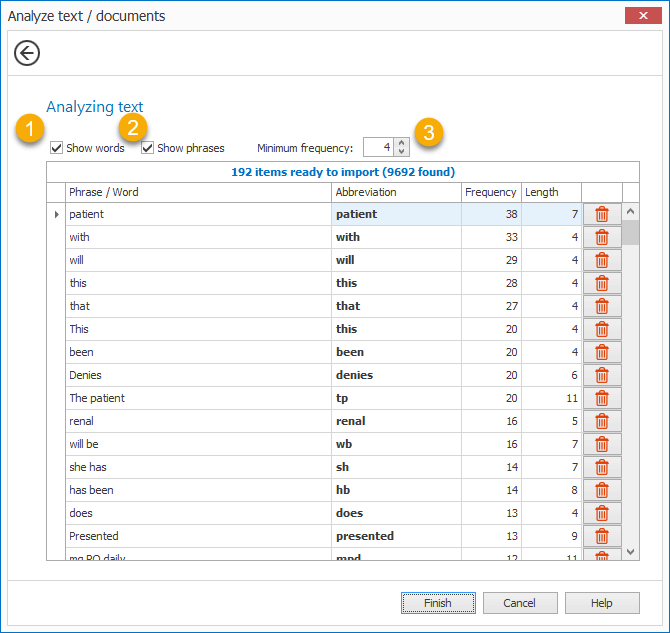Close the Analyze text / documents dialog
Image resolution: width=670 pixels, height=633 pixels.
click(643, 16)
